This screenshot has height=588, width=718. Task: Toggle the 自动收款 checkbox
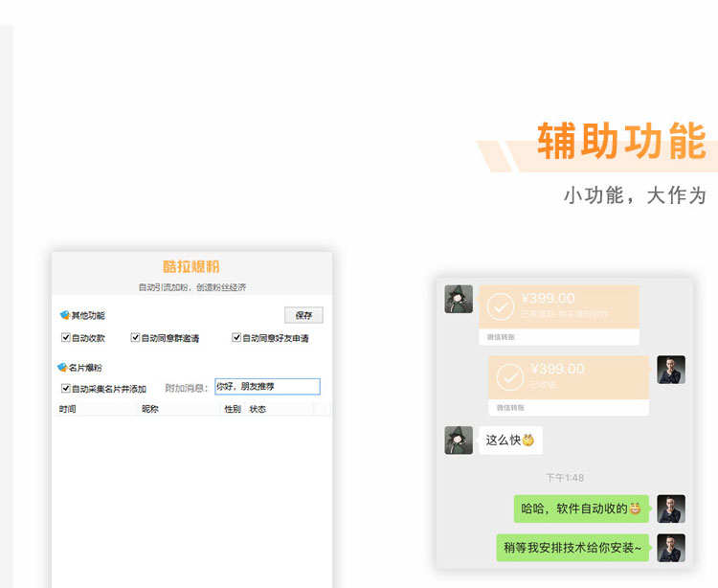tap(65, 337)
